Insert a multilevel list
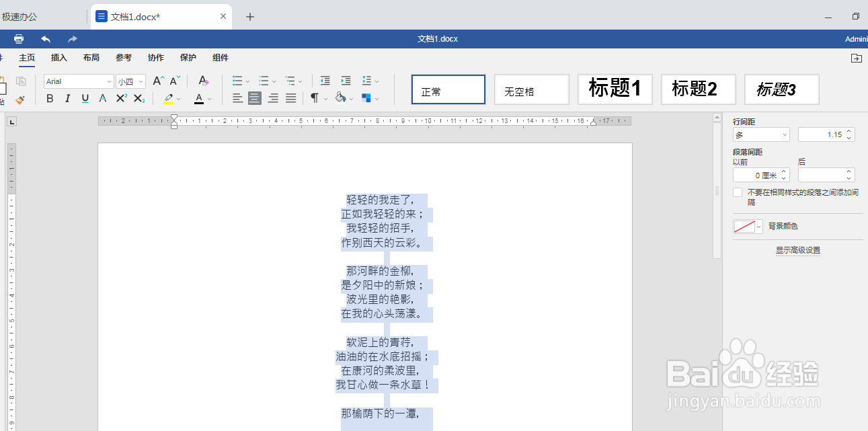This screenshot has height=431, width=868. click(290, 81)
